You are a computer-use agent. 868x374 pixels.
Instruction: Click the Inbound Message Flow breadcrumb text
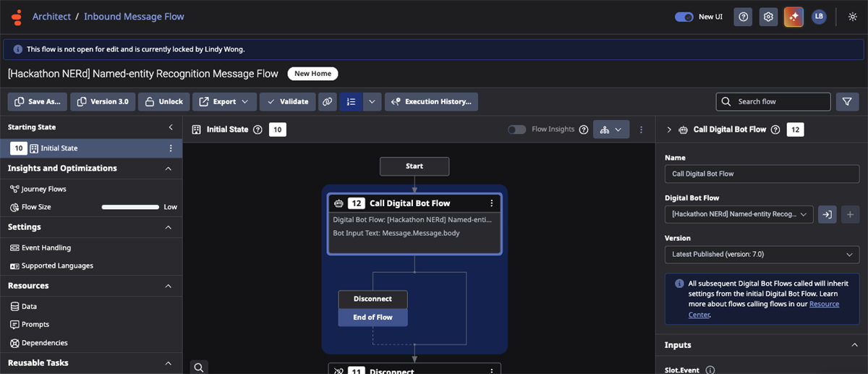click(134, 16)
